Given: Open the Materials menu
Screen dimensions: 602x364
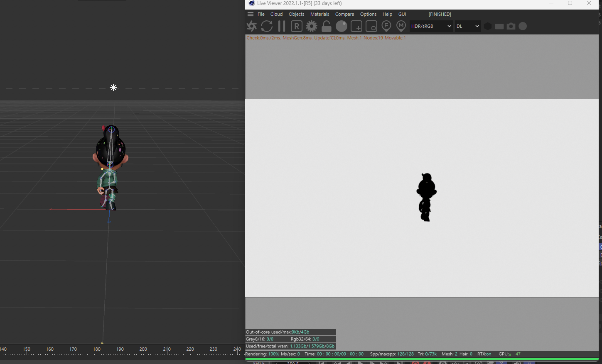Looking at the screenshot, I should 319,14.
